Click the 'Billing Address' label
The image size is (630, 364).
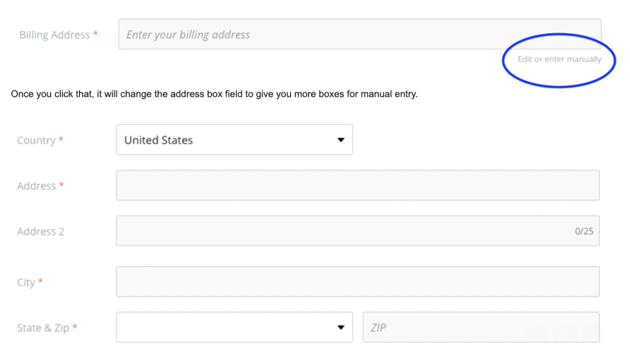(x=54, y=35)
